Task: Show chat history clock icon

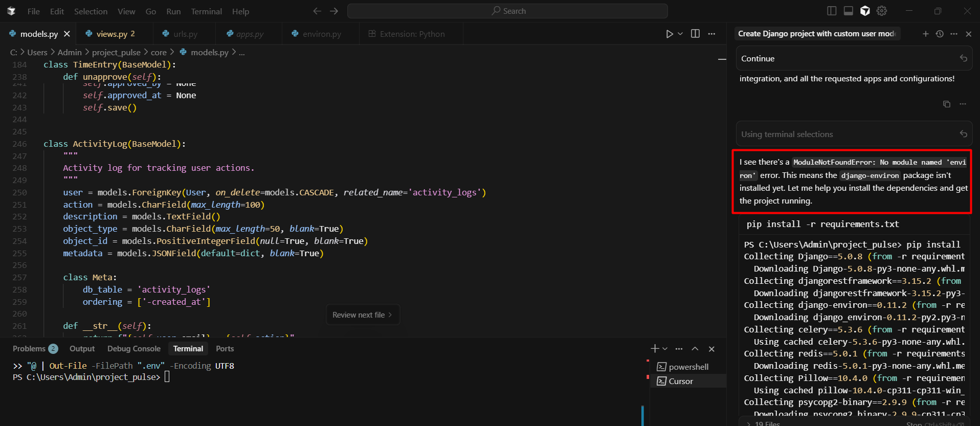Action: click(940, 34)
